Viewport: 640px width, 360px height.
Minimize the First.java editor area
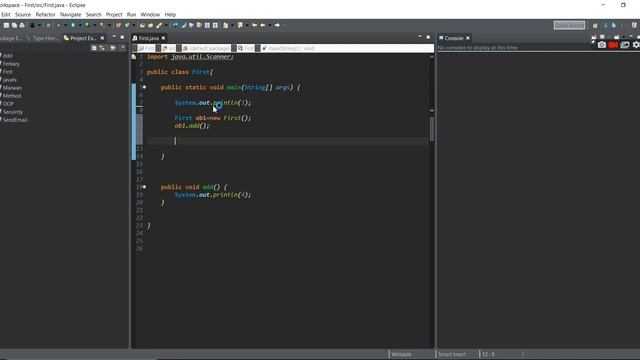420,37
